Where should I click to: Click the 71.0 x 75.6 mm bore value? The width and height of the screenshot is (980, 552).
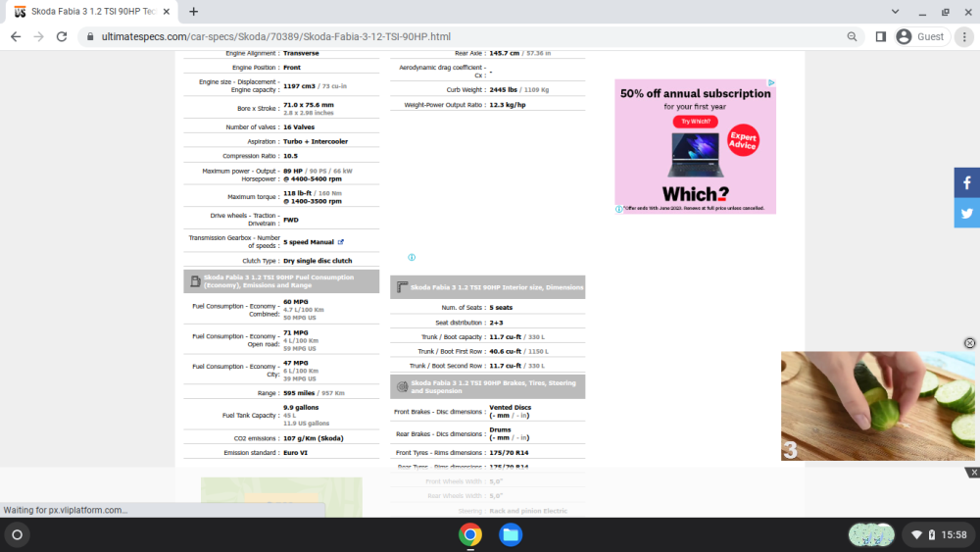coord(308,105)
